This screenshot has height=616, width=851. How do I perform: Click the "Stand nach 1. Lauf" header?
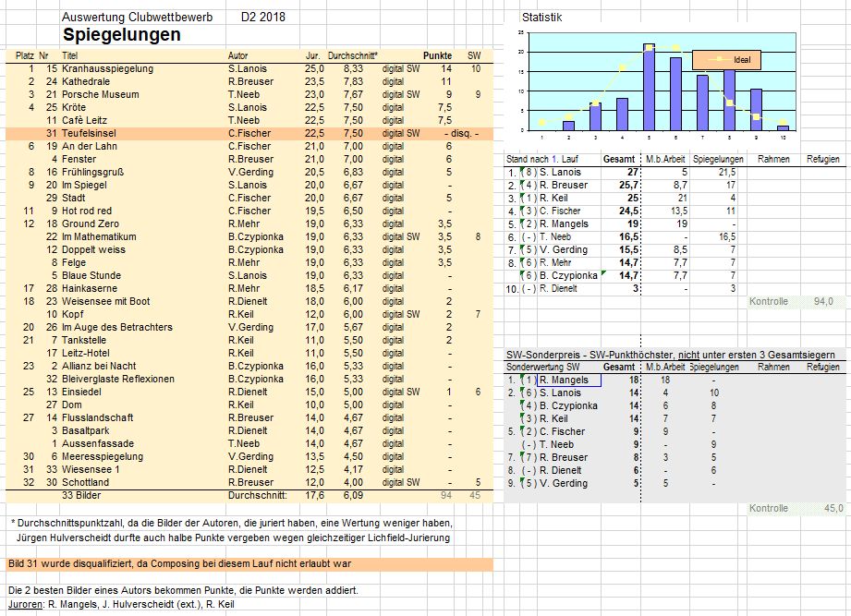(542, 160)
